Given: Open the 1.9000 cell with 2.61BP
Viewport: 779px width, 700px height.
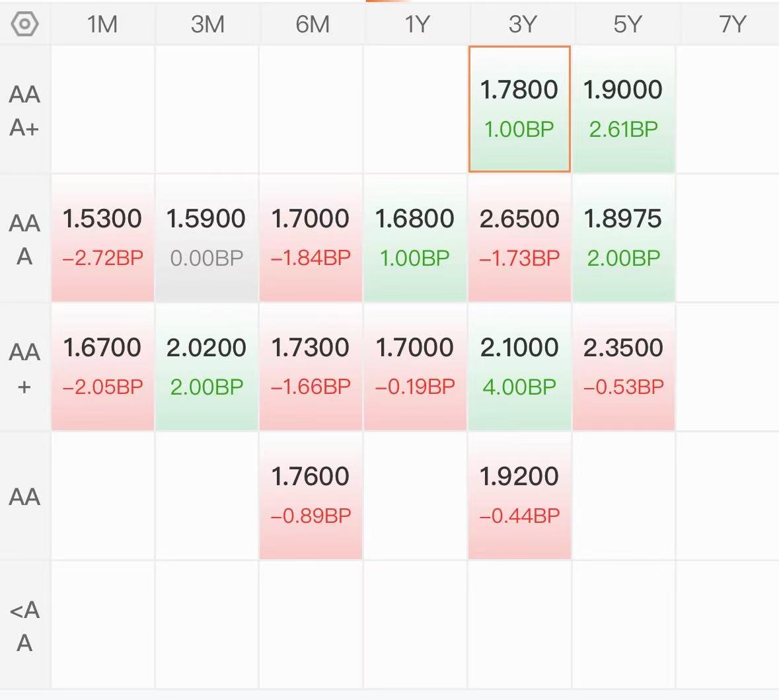Looking at the screenshot, I should pyautogui.click(x=624, y=109).
